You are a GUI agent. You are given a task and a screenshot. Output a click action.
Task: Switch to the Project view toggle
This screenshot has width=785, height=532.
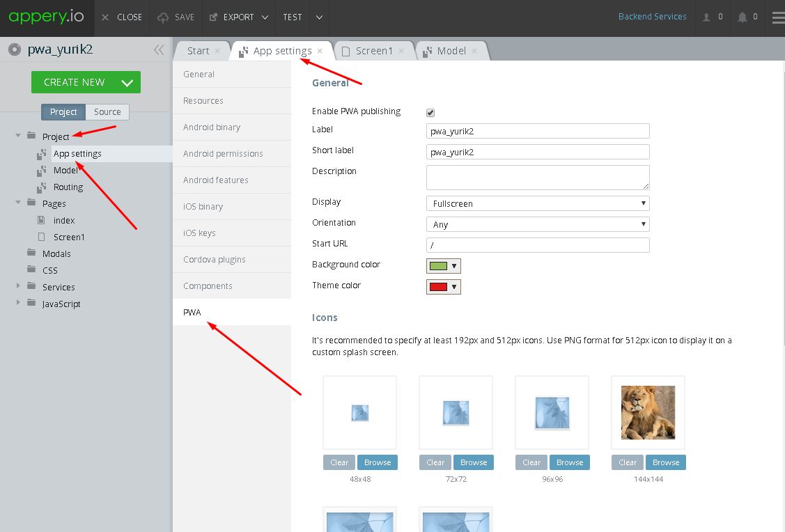click(x=63, y=111)
